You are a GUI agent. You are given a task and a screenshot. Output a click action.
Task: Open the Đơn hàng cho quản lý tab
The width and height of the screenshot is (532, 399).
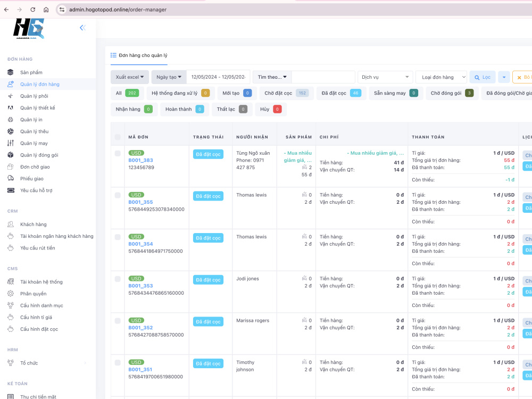coord(139,55)
